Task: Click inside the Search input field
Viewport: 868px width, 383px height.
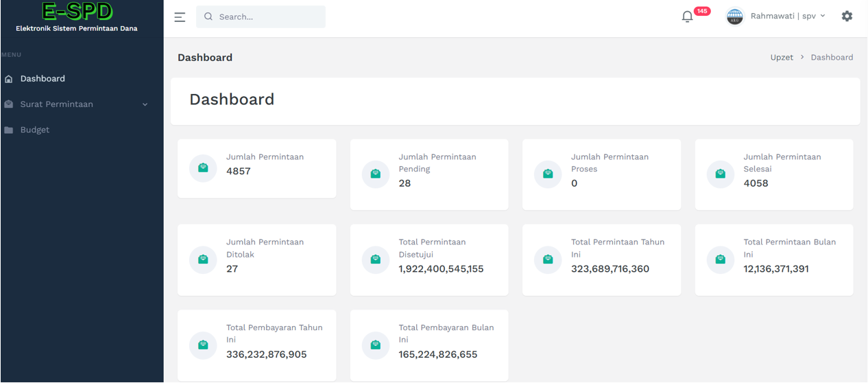Action: click(x=267, y=16)
